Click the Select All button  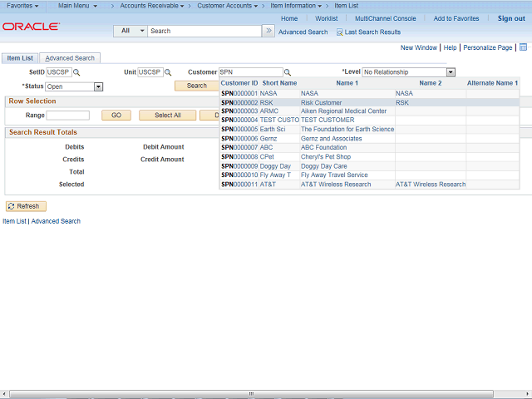coord(168,116)
